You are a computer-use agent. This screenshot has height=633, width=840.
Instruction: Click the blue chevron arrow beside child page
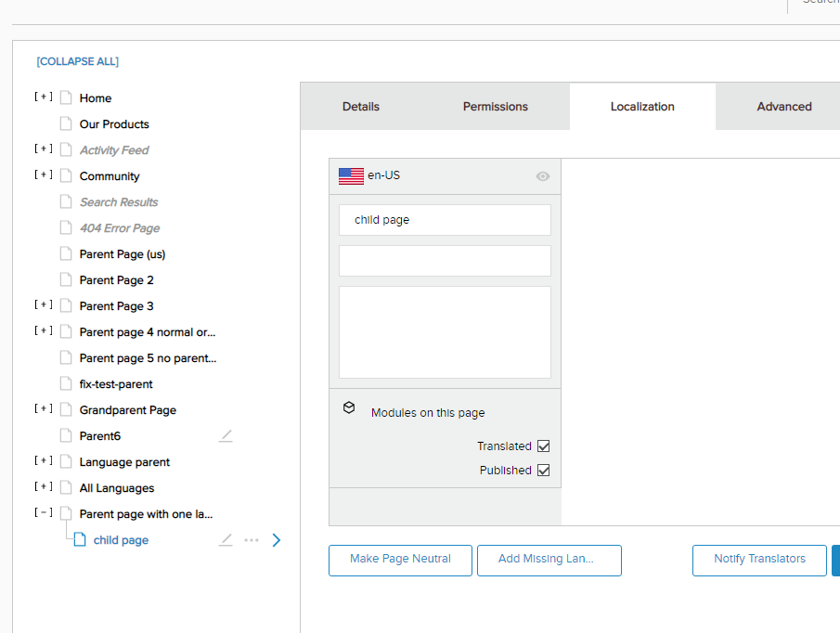tap(276, 539)
